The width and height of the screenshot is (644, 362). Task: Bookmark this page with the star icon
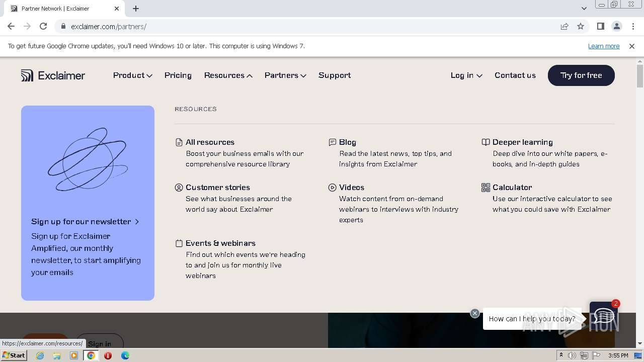(581, 26)
